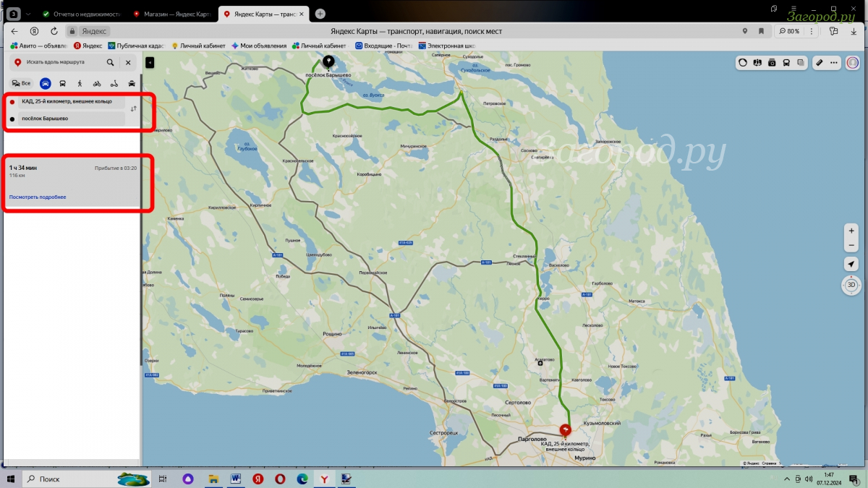868x488 pixels.
Task: Click the location permission pin in address bar
Action: [745, 31]
